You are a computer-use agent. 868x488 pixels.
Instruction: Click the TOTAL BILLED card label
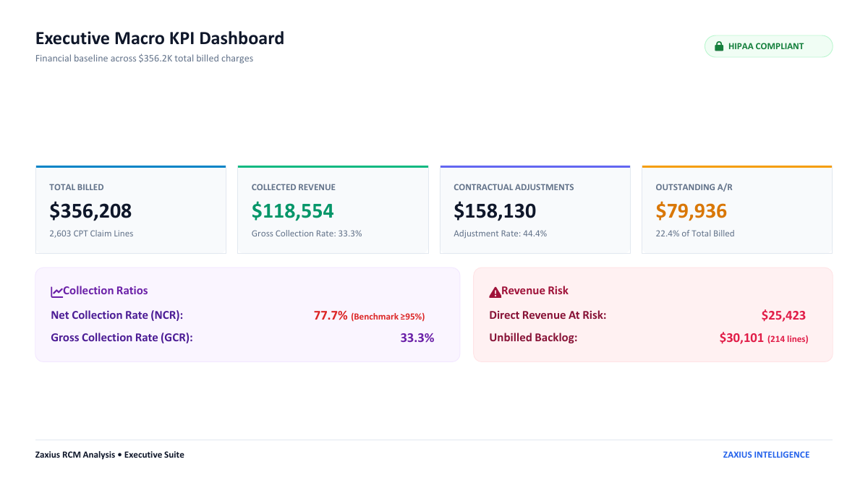[77, 187]
